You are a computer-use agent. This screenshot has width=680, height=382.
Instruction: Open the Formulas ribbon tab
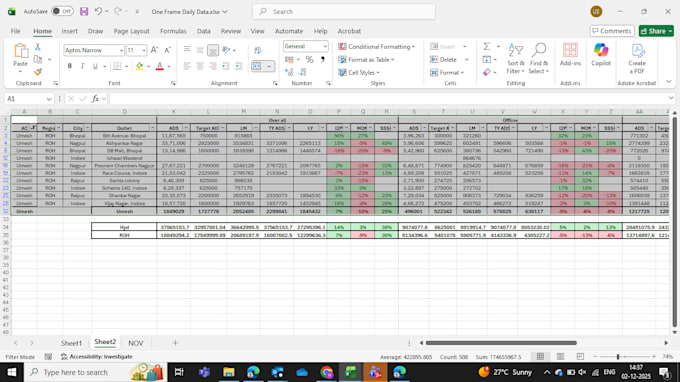(x=173, y=31)
